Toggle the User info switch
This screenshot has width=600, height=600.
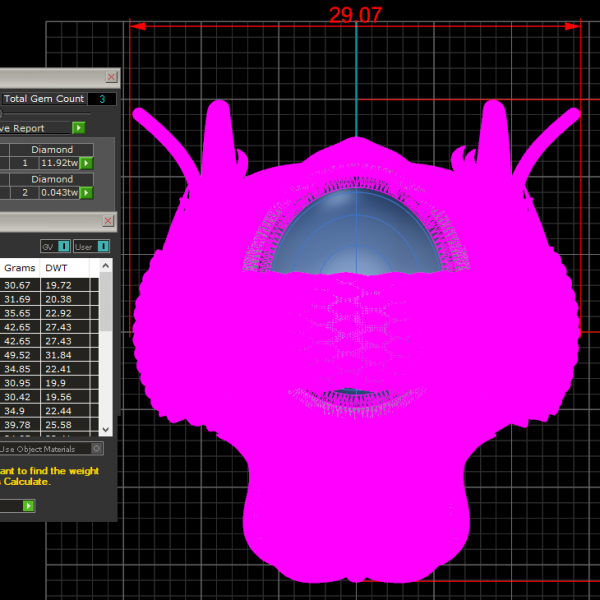[x=104, y=246]
